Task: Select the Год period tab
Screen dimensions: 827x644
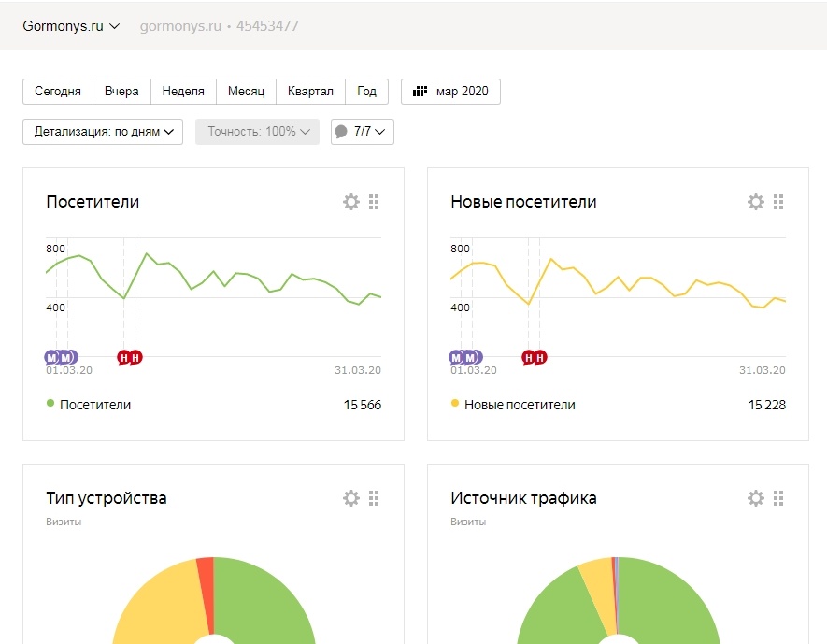Action: click(x=367, y=92)
